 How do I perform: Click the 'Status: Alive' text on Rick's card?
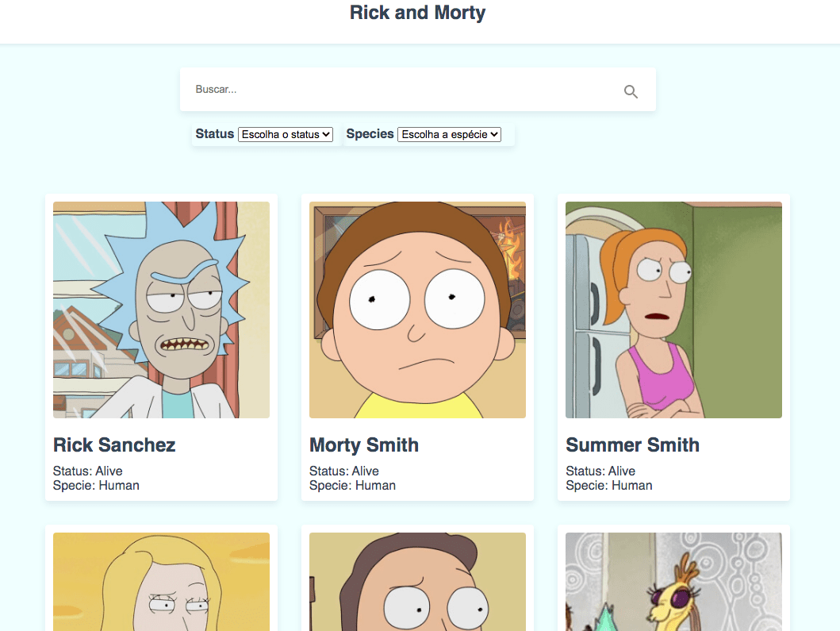coord(87,471)
